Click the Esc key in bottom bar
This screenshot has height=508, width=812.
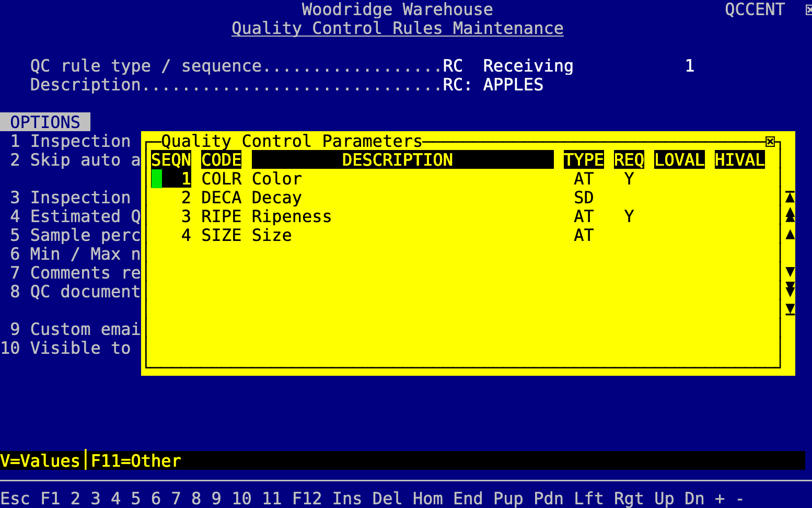coord(15,499)
